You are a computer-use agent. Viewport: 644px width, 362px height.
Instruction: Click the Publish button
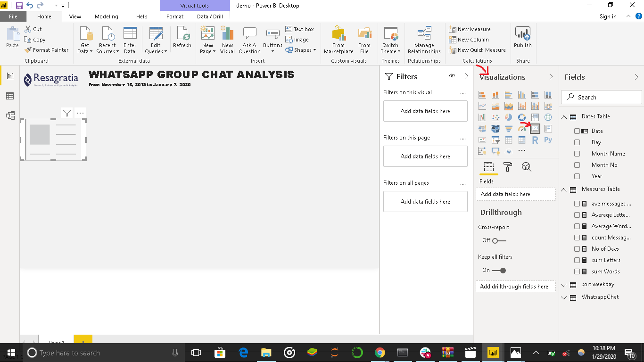point(523,38)
